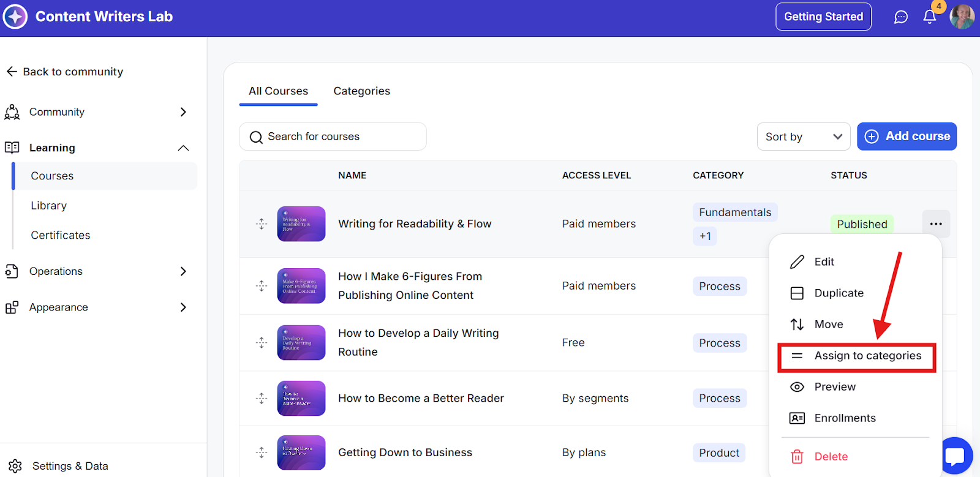Click the drag handle for Getting Down to Business
Viewport: 980px width, 477px height.
[262, 453]
